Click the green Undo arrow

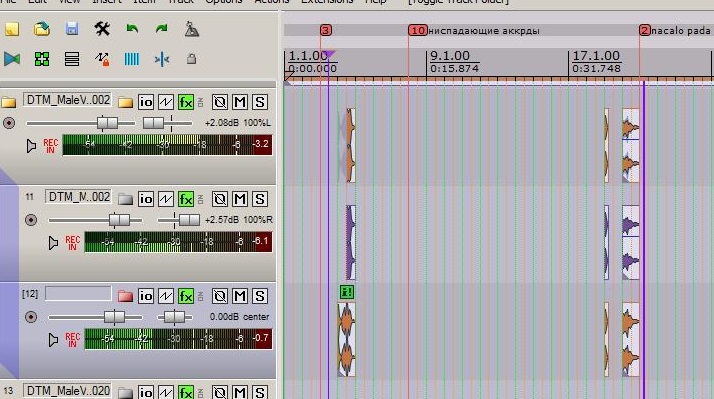pyautogui.click(x=132, y=29)
